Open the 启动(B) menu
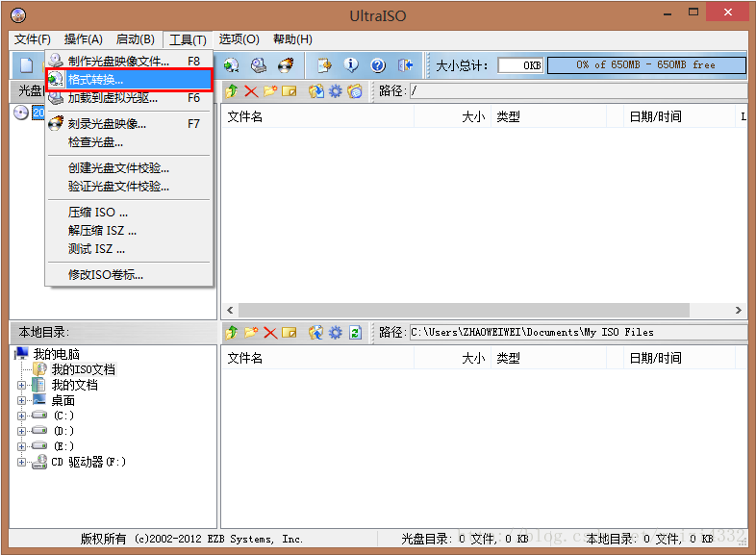 click(x=135, y=39)
